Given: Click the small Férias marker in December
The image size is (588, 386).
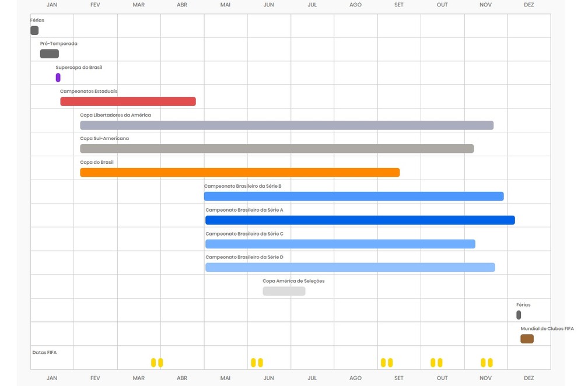Looking at the screenshot, I should coord(519,315).
